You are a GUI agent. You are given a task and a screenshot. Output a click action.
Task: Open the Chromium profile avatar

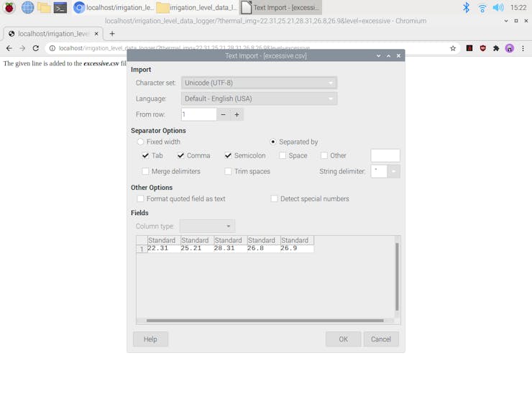(x=509, y=48)
